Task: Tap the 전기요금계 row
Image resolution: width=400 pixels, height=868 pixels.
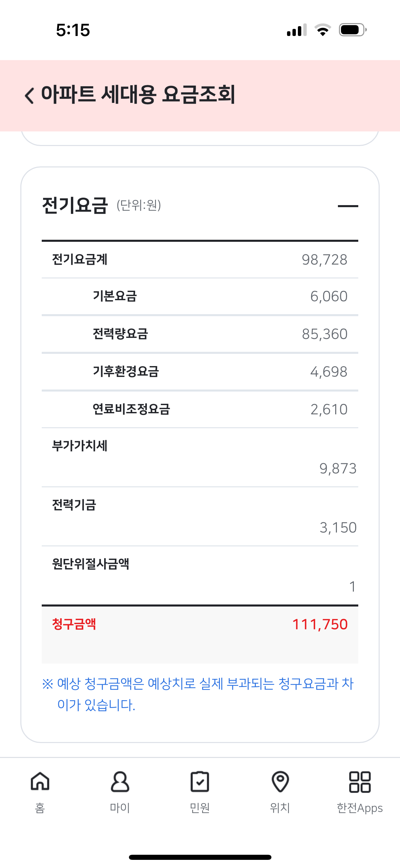Action: pyautogui.click(x=200, y=259)
